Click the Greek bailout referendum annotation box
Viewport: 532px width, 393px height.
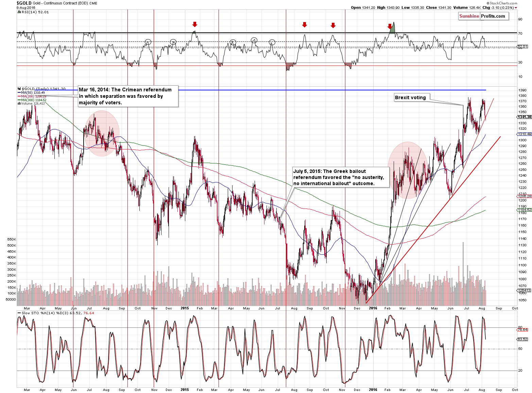tap(340, 177)
